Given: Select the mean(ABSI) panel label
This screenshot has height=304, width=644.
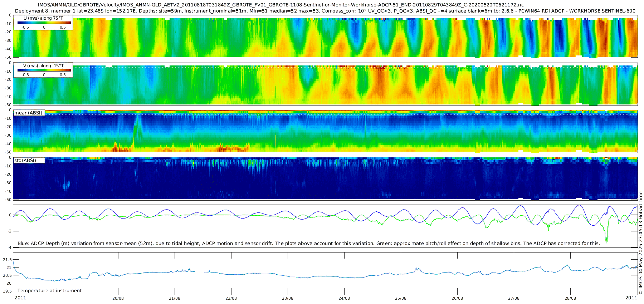Looking at the screenshot, I should tap(29, 113).
